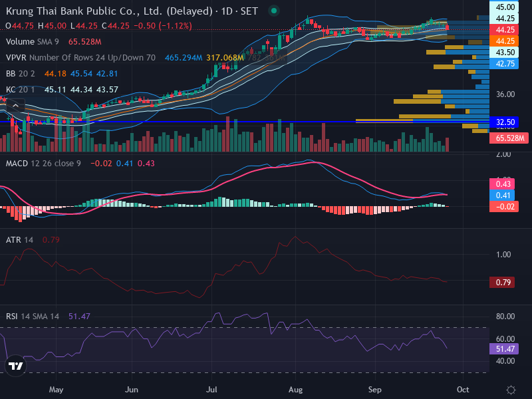Image resolution: width=532 pixels, height=399 pixels.
Task: Click the RSI 51.47 axis label
Action: [505, 348]
